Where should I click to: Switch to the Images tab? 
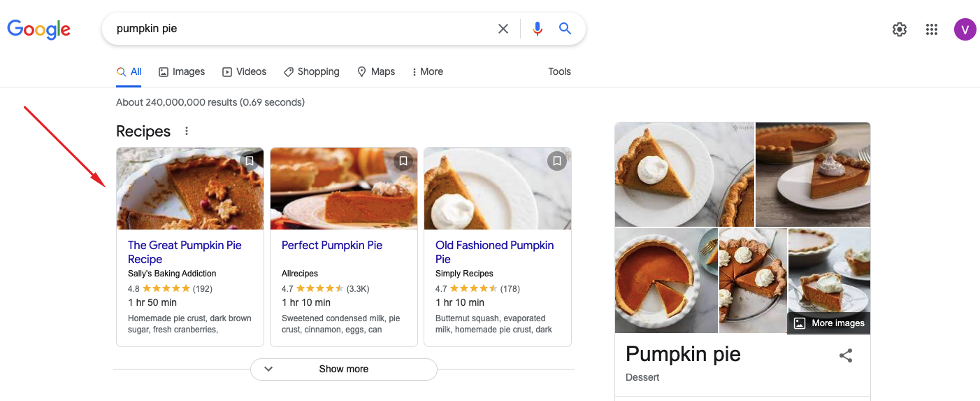point(182,71)
